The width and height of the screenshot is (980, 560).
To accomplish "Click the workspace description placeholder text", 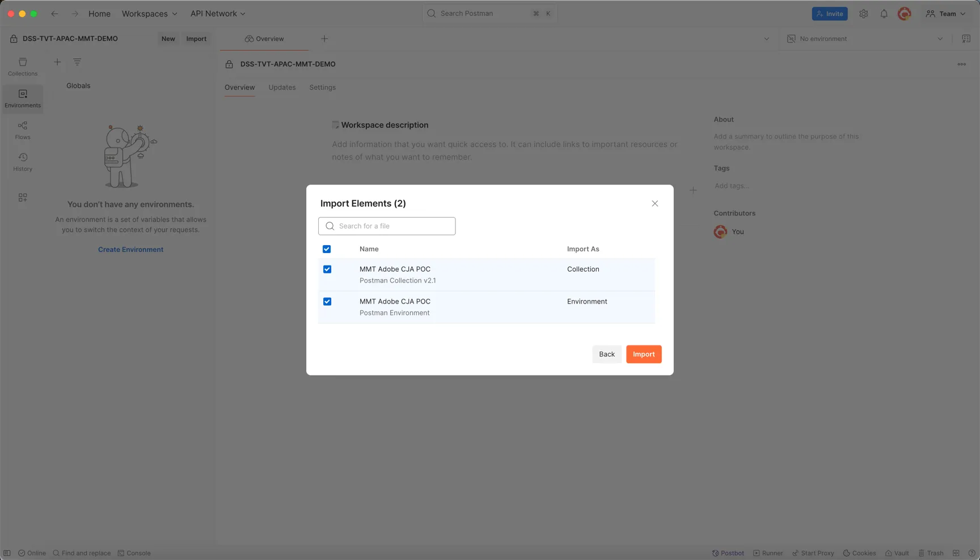I will click(505, 150).
